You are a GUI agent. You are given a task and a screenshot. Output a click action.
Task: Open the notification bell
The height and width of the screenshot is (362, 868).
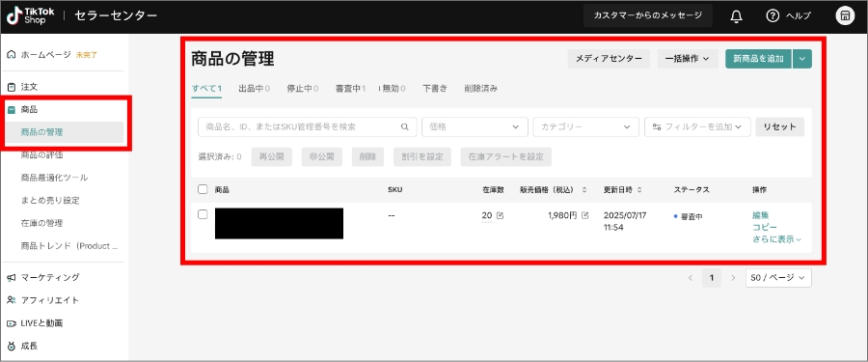(736, 16)
